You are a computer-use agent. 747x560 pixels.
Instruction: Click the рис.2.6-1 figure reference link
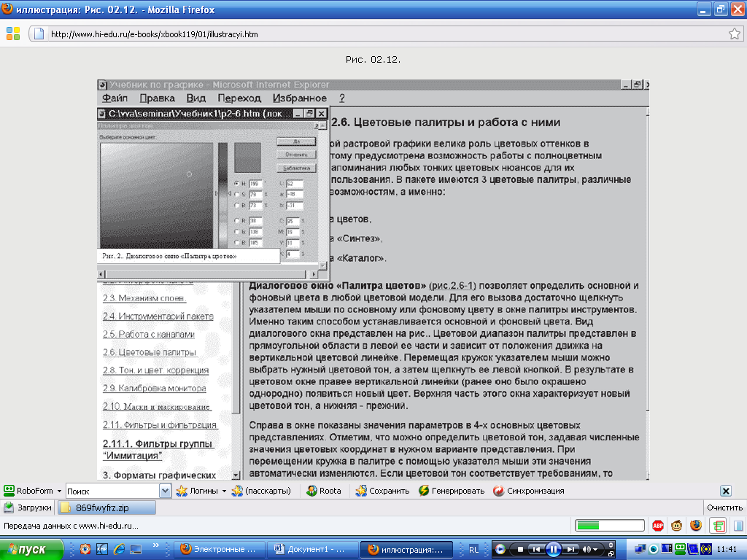point(452,286)
